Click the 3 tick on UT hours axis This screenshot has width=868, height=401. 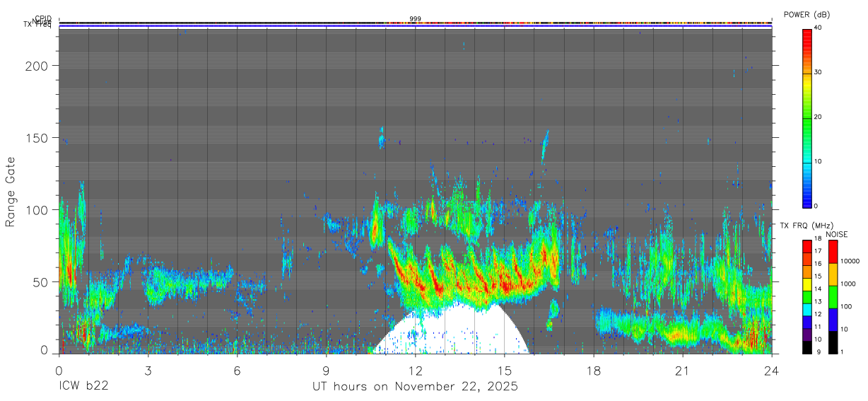(148, 370)
